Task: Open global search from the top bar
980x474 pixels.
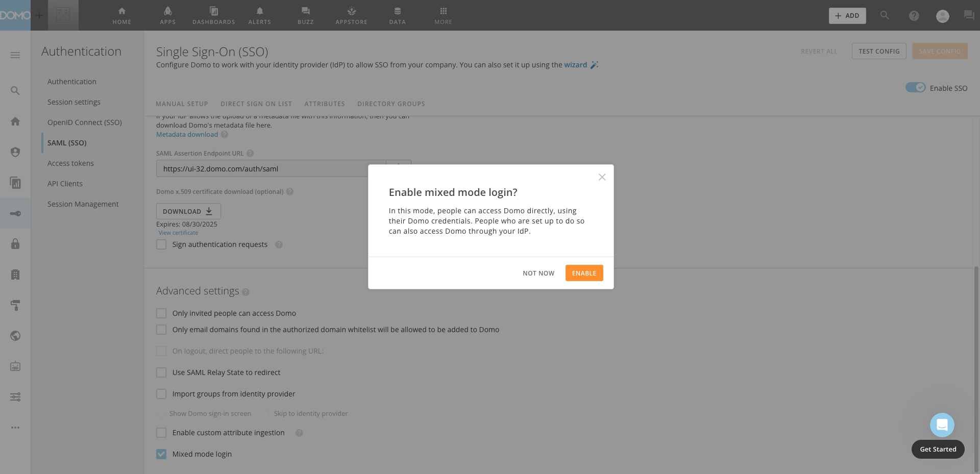Action: [885, 15]
